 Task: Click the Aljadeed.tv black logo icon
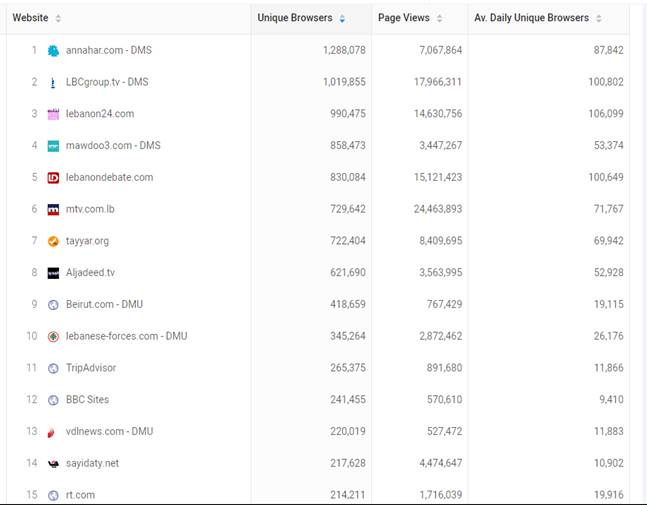click(53, 273)
